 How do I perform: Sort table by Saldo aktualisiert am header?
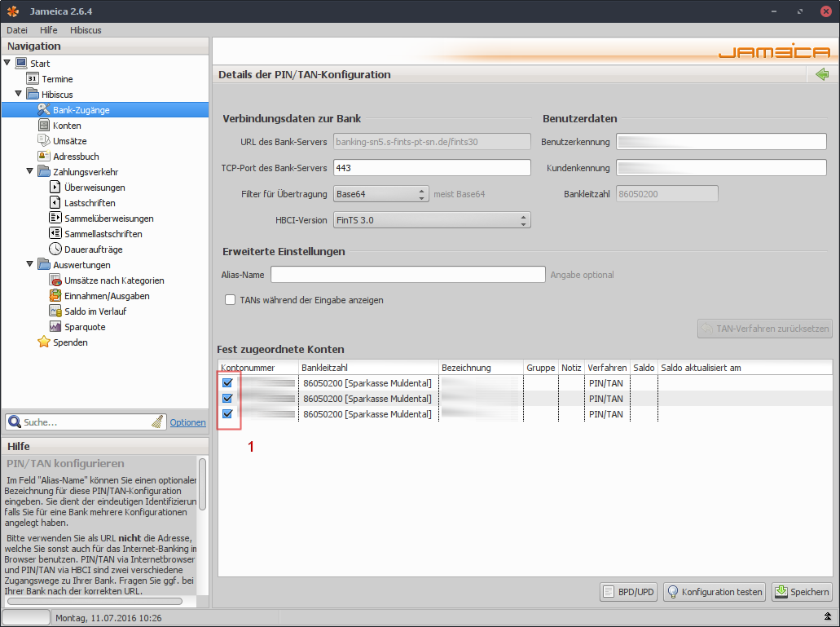tap(745, 368)
